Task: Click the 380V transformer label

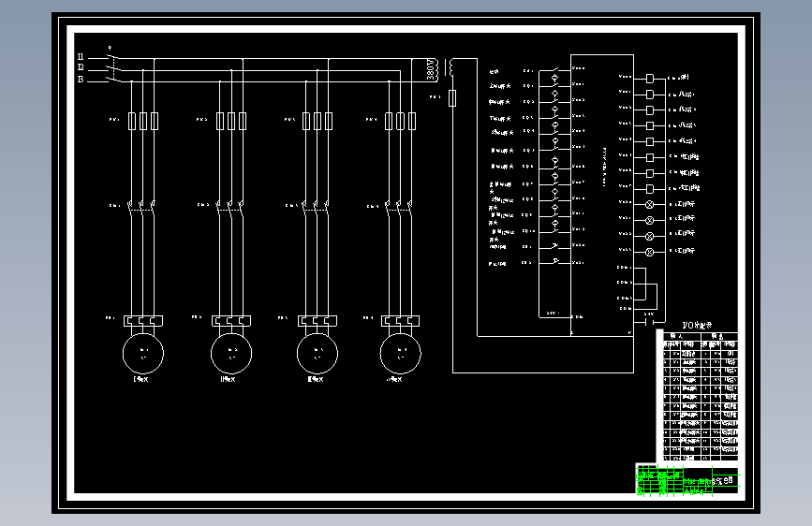Action: pos(430,69)
